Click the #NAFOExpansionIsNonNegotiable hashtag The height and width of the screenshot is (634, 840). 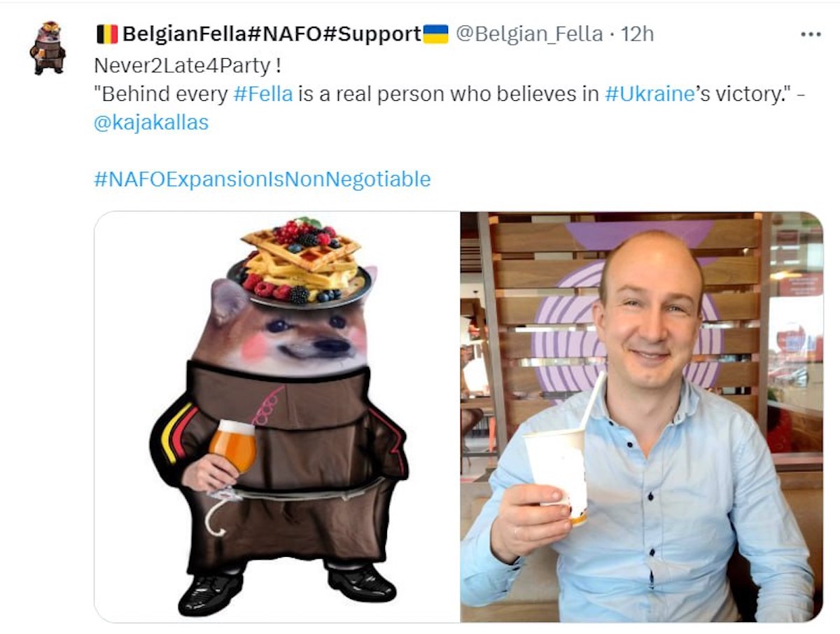pyautogui.click(x=262, y=179)
